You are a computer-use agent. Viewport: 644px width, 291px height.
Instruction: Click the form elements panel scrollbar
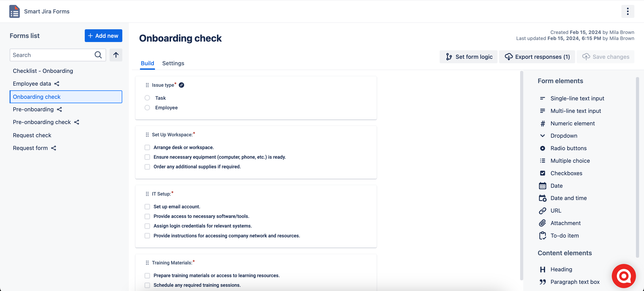pos(637,167)
